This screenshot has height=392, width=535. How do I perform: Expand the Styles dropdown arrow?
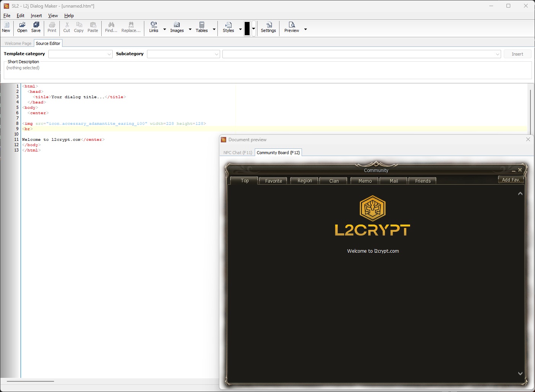[240, 29]
